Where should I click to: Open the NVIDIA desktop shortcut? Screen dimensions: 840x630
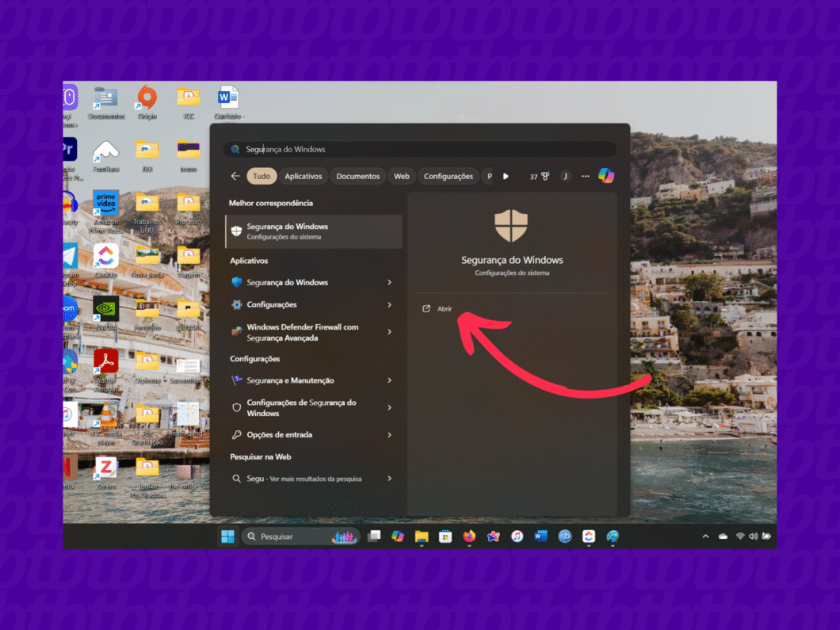[x=106, y=313]
